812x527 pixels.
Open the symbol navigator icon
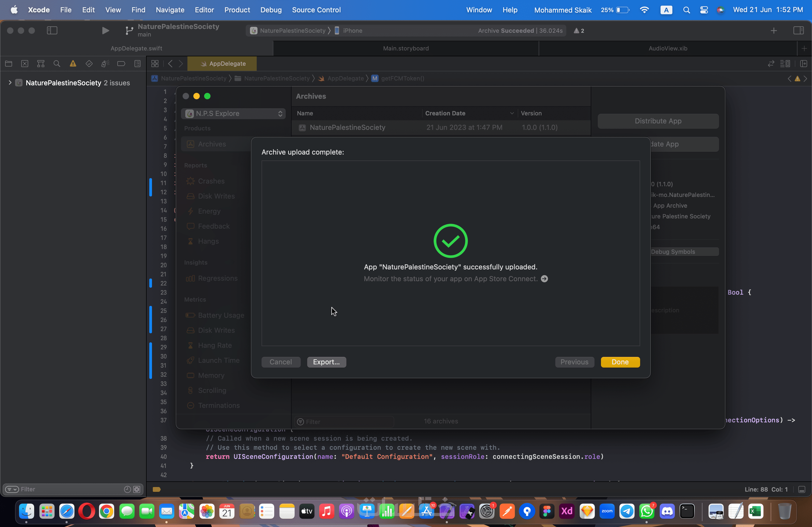[x=41, y=64]
